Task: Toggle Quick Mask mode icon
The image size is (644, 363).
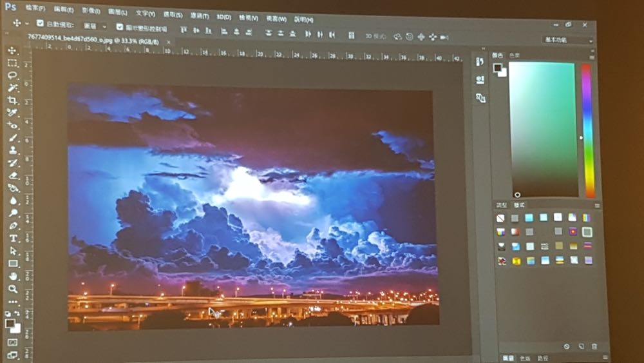Action: [x=13, y=342]
